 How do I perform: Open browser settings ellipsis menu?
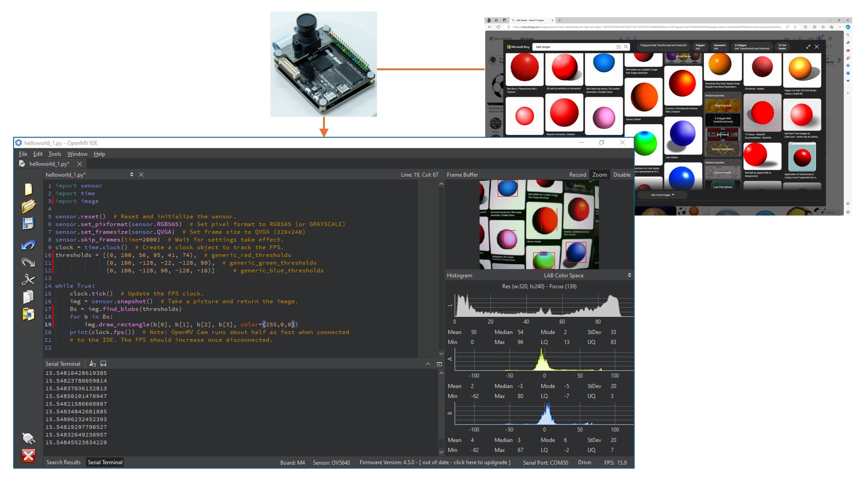coord(840,27)
